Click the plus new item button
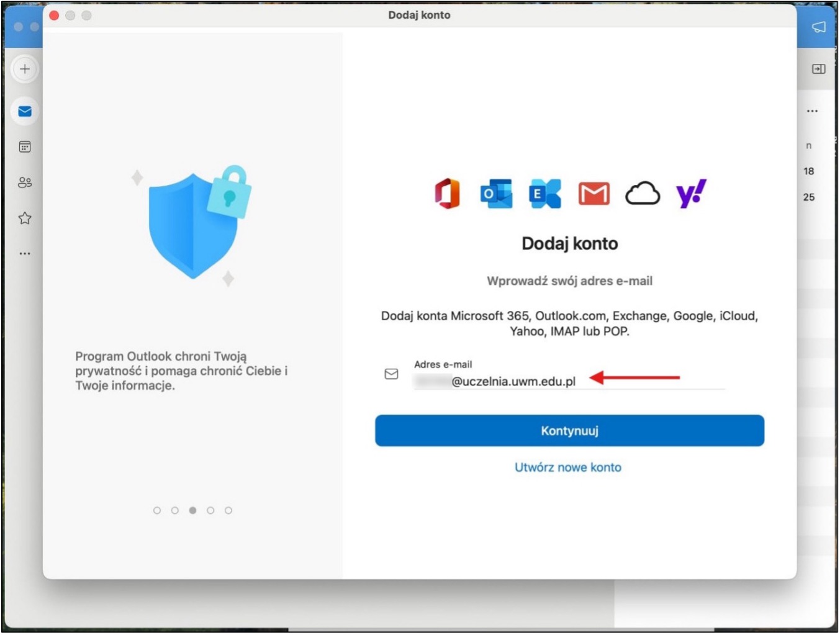Image resolution: width=840 pixels, height=635 pixels. coord(25,69)
